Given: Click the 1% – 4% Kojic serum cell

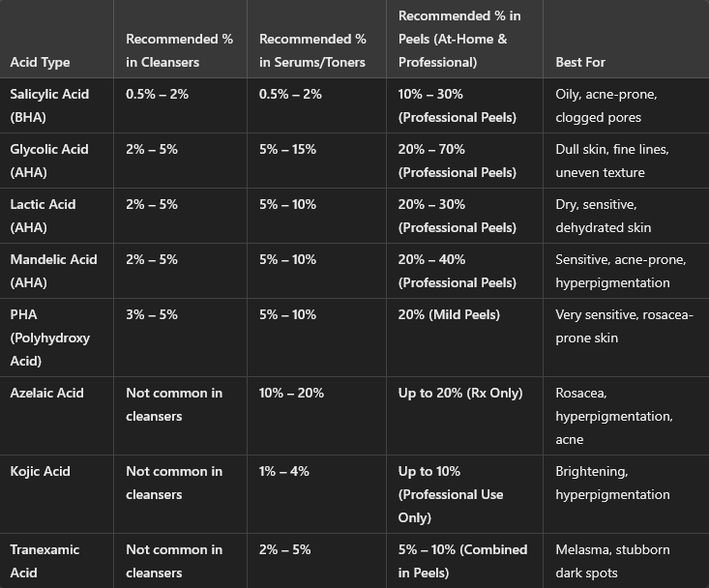Looking at the screenshot, I should tap(283, 471).
